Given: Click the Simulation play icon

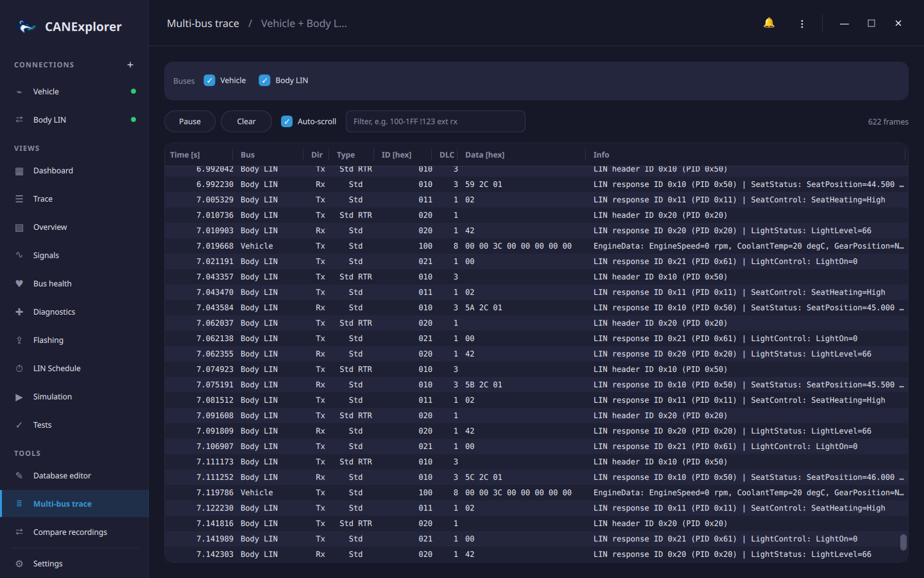Looking at the screenshot, I should tap(19, 397).
